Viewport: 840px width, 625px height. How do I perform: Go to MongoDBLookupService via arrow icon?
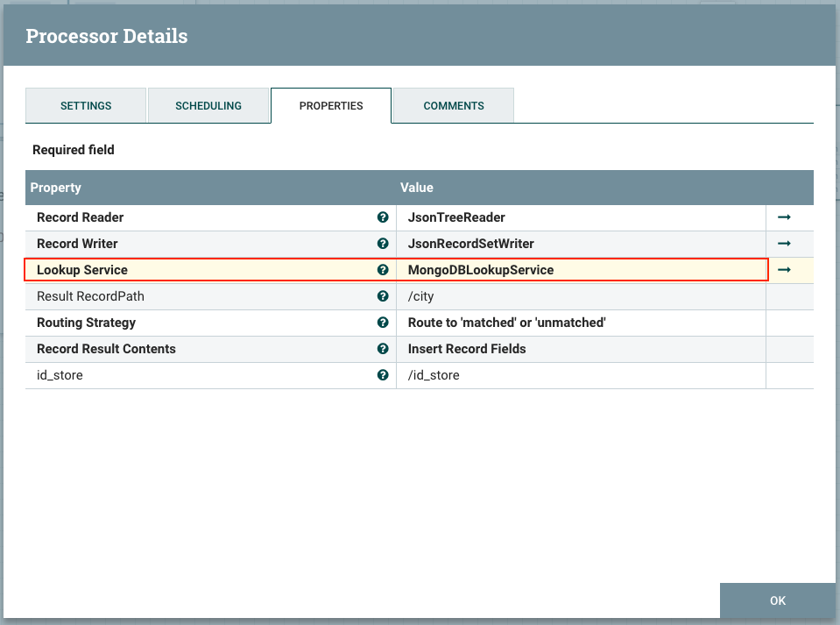point(784,270)
